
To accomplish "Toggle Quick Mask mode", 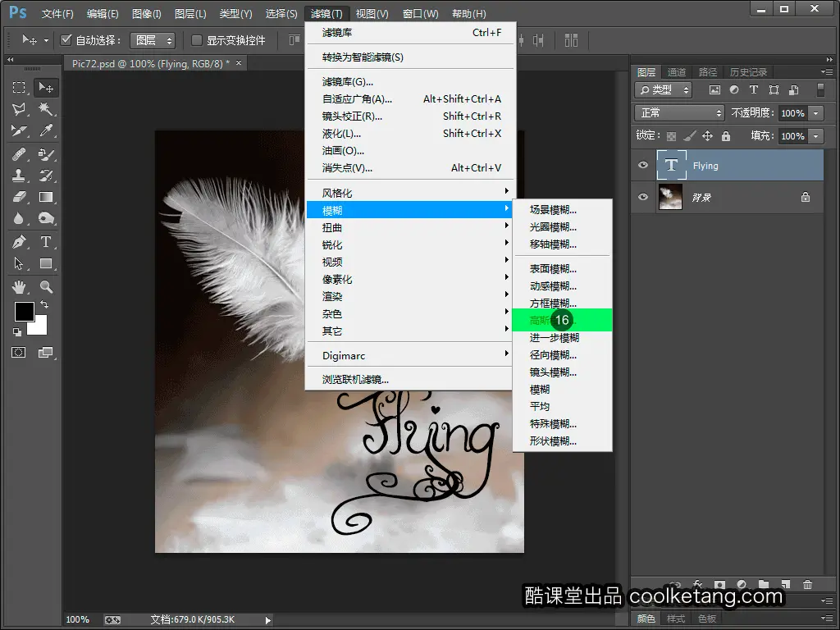I will [x=19, y=353].
